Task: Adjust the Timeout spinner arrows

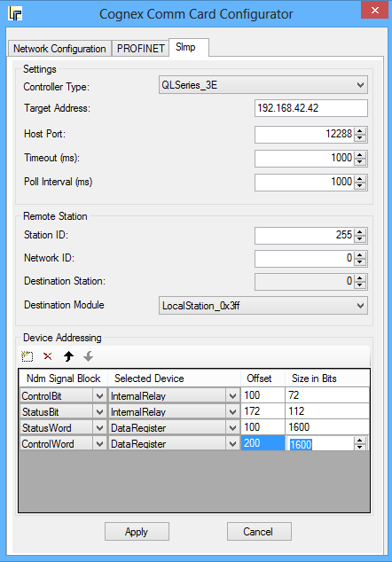Action: point(360,159)
